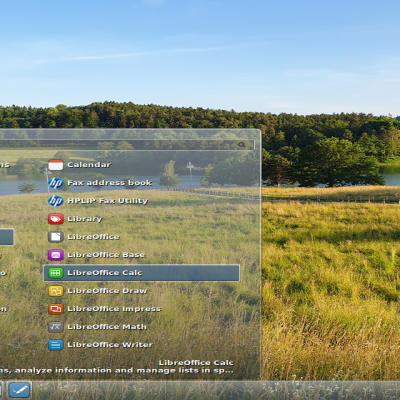Pick the Library menu entry
Screen dimensions: 400x400
coord(141,219)
